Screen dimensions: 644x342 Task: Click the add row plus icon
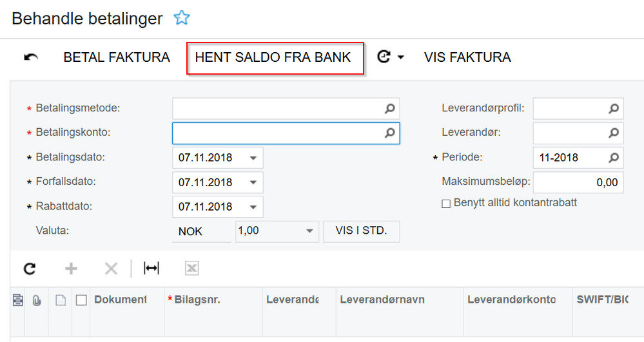tap(71, 269)
